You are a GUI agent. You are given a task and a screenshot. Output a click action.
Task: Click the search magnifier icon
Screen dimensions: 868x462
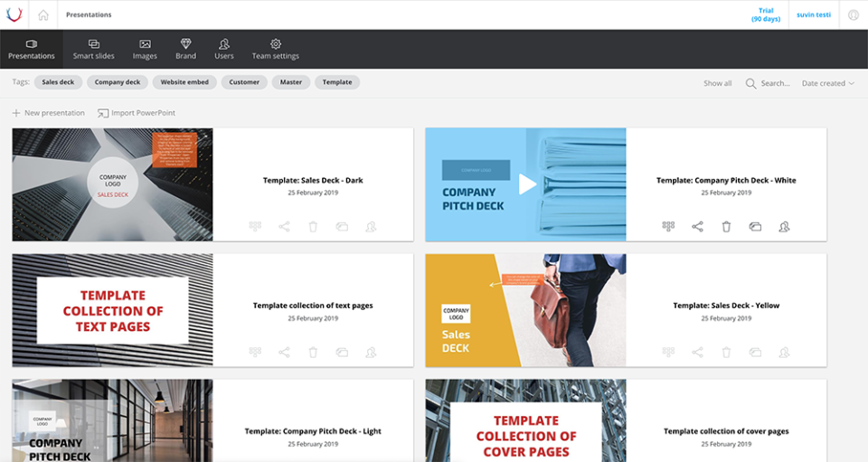click(x=750, y=83)
